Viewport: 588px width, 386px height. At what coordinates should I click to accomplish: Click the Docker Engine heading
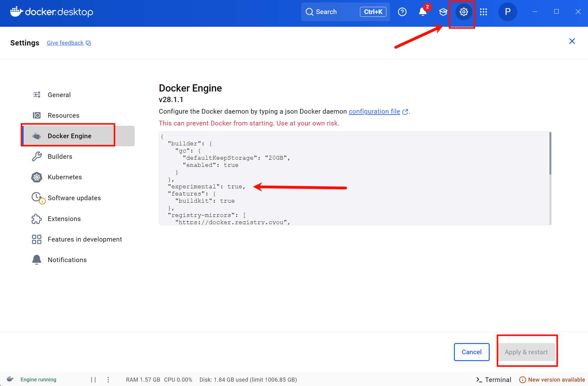190,88
